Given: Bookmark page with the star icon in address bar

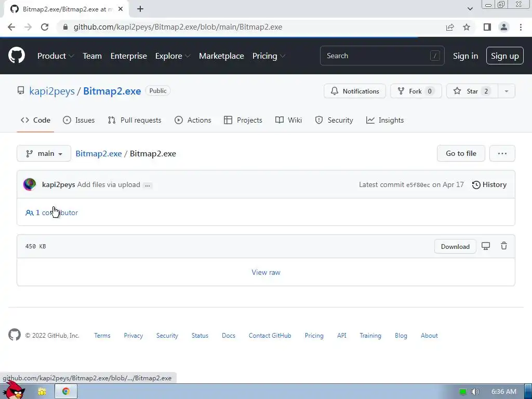Looking at the screenshot, I should point(467,27).
